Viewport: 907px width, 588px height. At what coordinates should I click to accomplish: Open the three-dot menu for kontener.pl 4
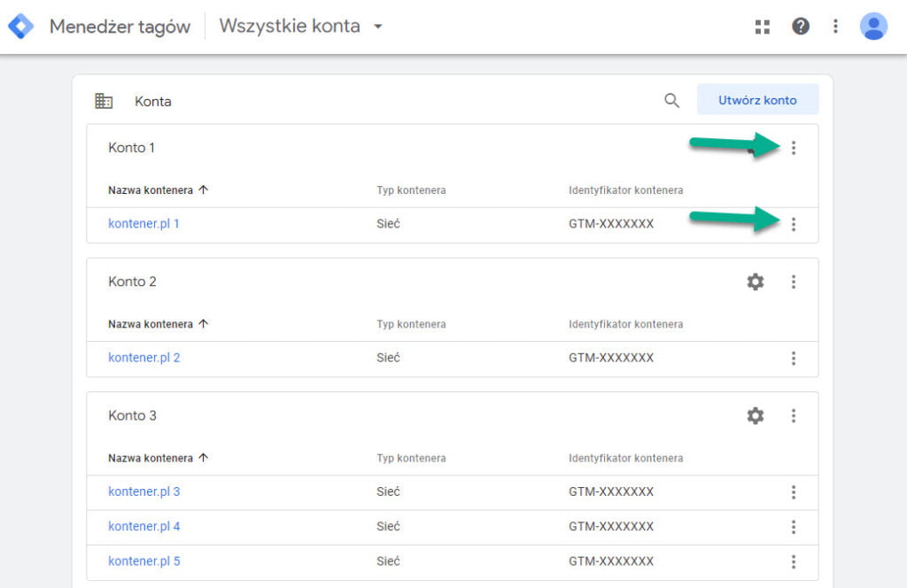pyautogui.click(x=794, y=527)
